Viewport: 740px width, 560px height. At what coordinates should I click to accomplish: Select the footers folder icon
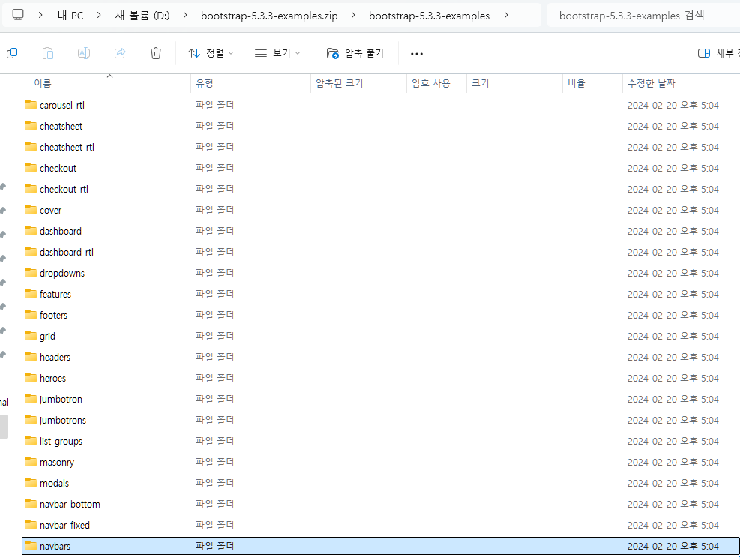31,315
